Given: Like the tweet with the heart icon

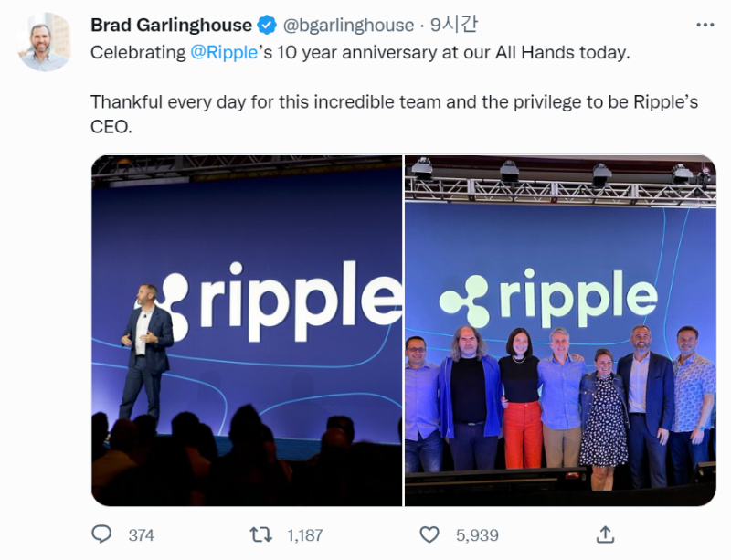Looking at the screenshot, I should [x=429, y=534].
